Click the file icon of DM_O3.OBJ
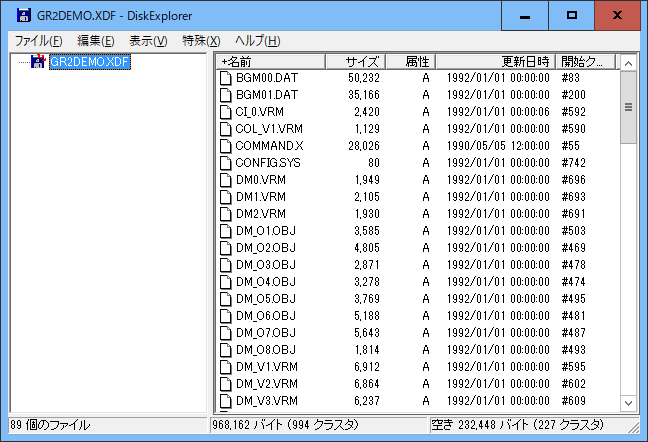This screenshot has width=648, height=442. (x=226, y=265)
